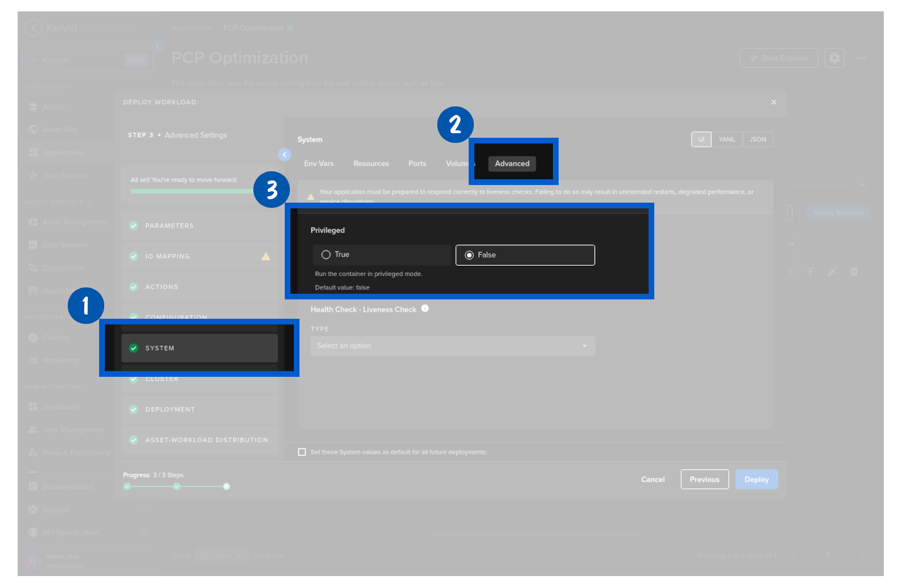The width and height of the screenshot is (902, 588).
Task: Click the Previous button
Action: pos(704,479)
